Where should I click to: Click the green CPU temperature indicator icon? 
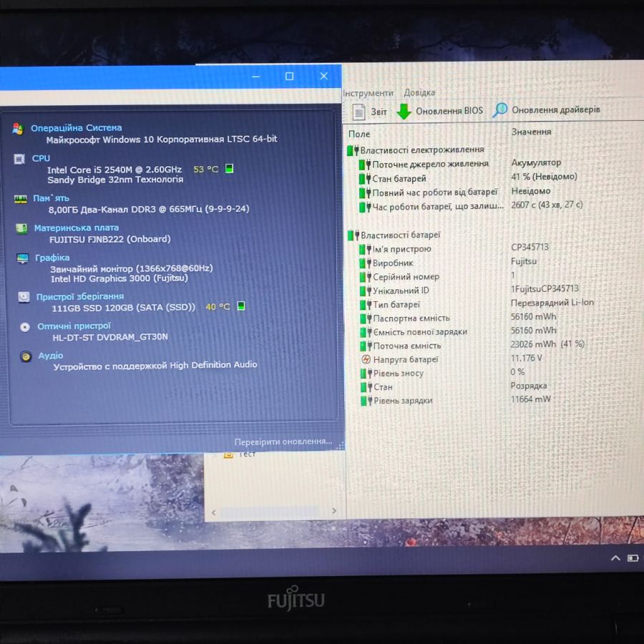click(230, 168)
